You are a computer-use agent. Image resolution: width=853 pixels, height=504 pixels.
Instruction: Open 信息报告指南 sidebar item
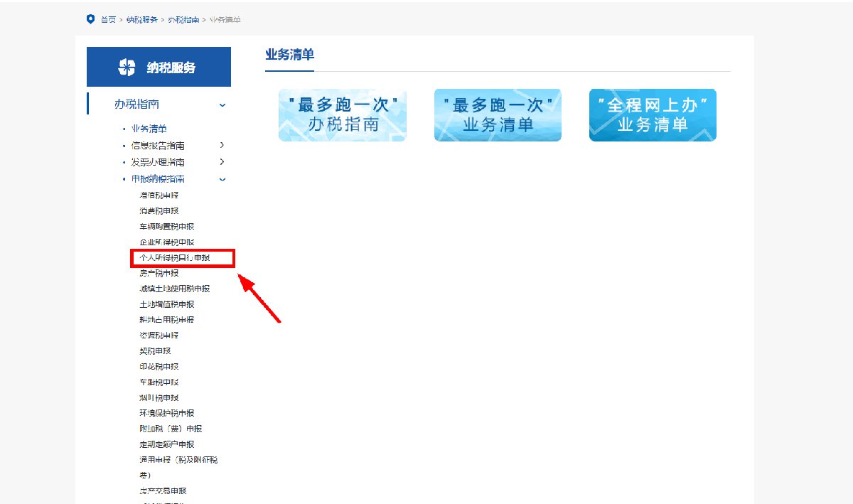coord(158,145)
